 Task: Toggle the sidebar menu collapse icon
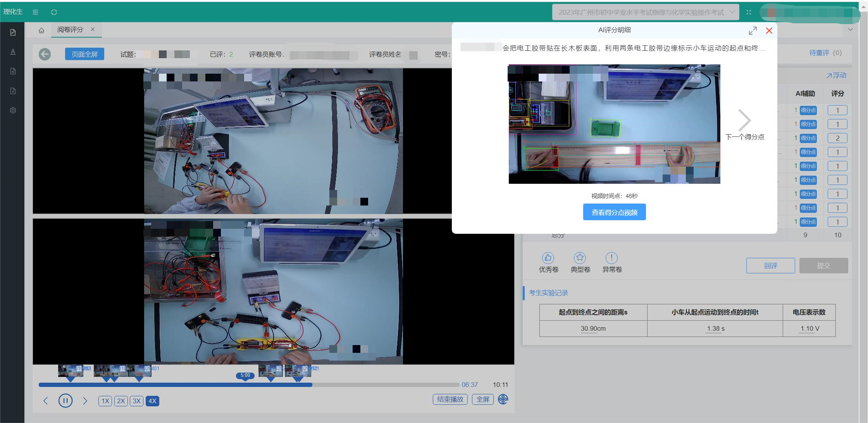coord(35,12)
